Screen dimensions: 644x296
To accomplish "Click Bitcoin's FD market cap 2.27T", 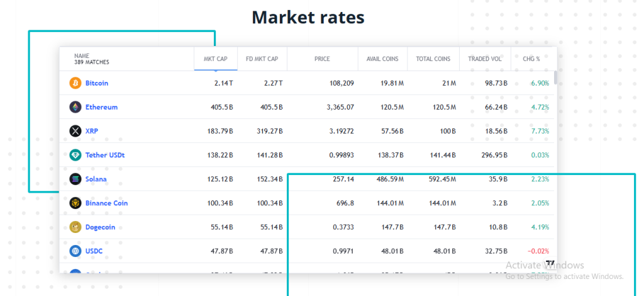I will click(x=273, y=83).
